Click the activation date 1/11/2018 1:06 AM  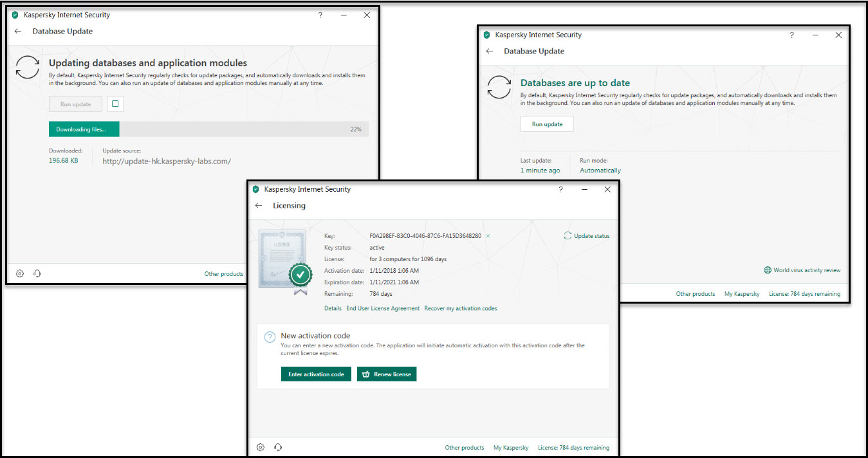click(394, 271)
